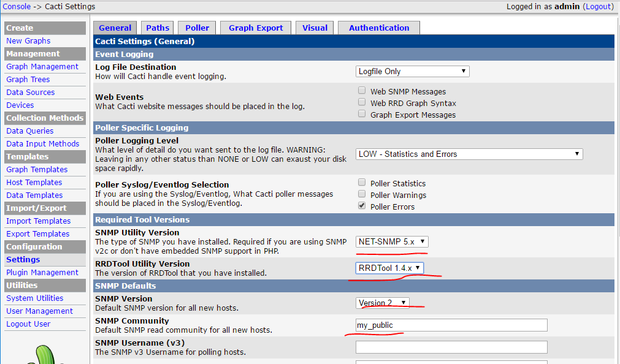Open RRDTool Utility Version dropdown

[x=389, y=268]
